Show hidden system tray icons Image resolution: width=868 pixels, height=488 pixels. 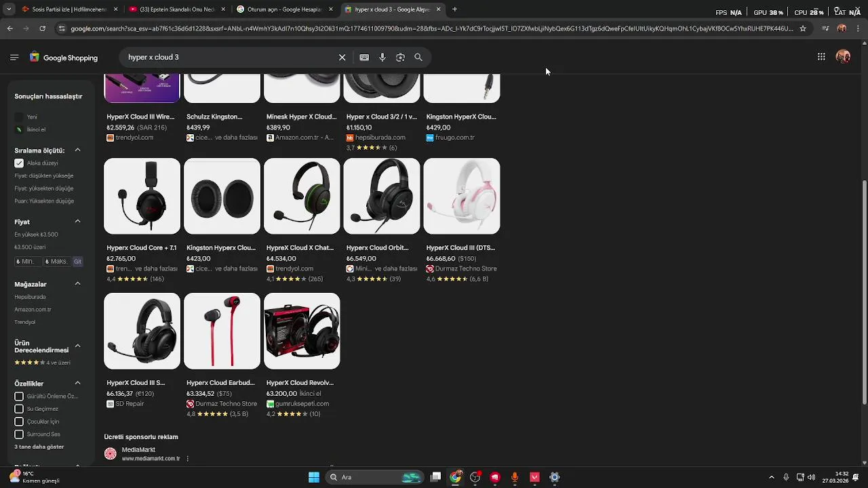tap(771, 477)
